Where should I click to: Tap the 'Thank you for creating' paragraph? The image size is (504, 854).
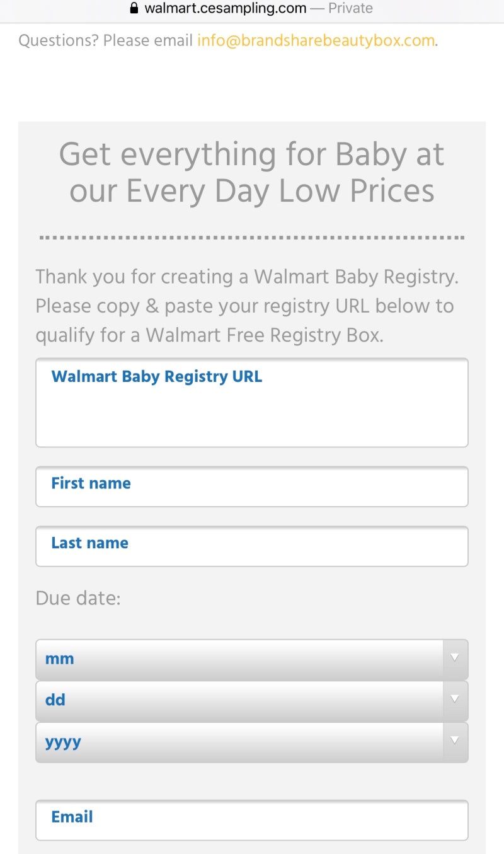click(246, 306)
